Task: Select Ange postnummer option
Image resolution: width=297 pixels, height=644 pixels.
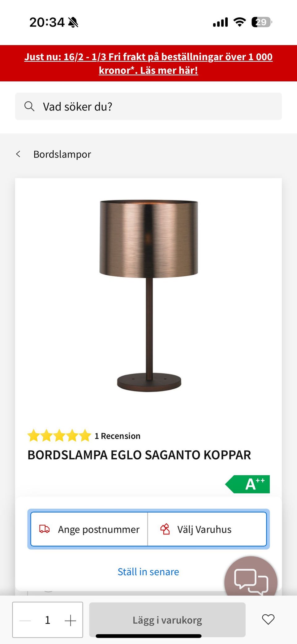Action: 89,529
